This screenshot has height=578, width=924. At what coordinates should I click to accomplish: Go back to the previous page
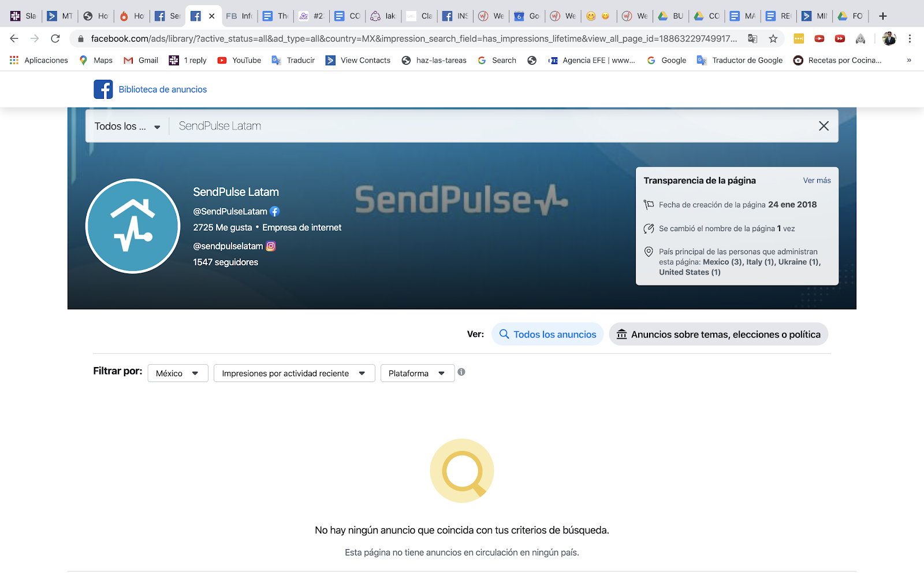[x=14, y=39]
